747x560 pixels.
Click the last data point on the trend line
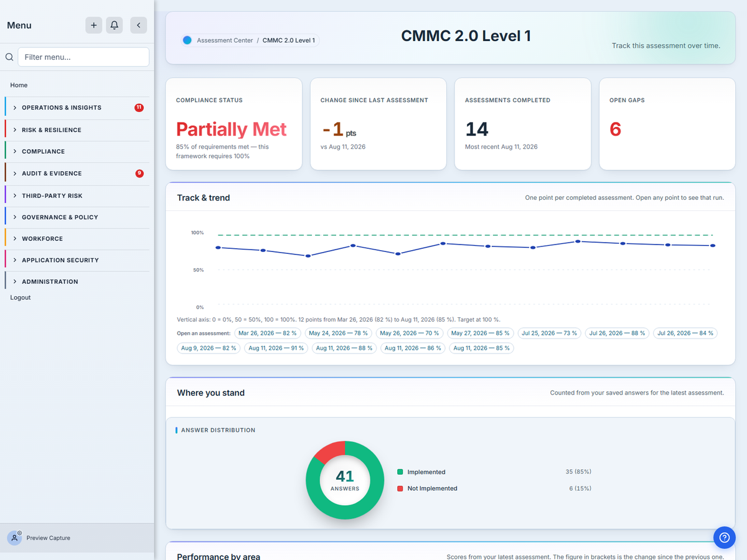[713, 246]
